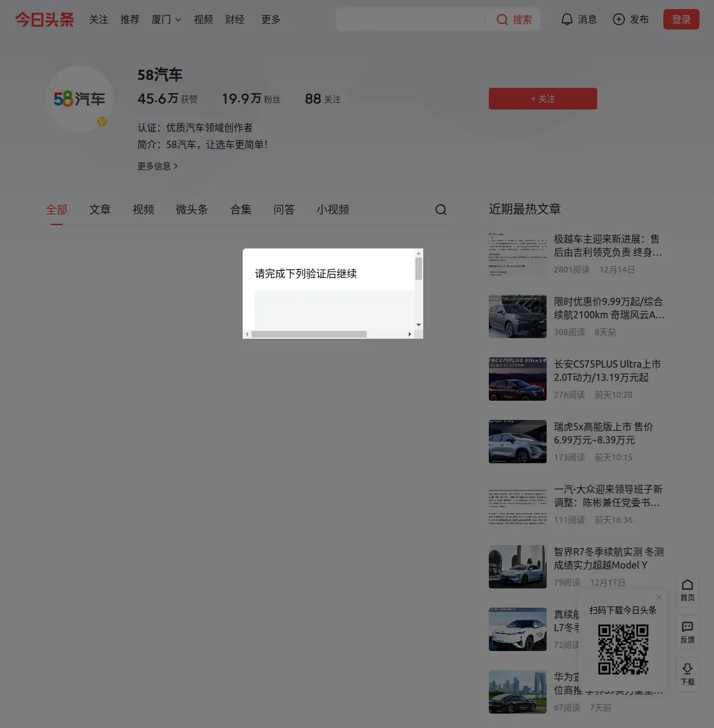Screen dimensions: 714x728
Task: Click the city skyline car thumbnail
Action: click(518, 692)
